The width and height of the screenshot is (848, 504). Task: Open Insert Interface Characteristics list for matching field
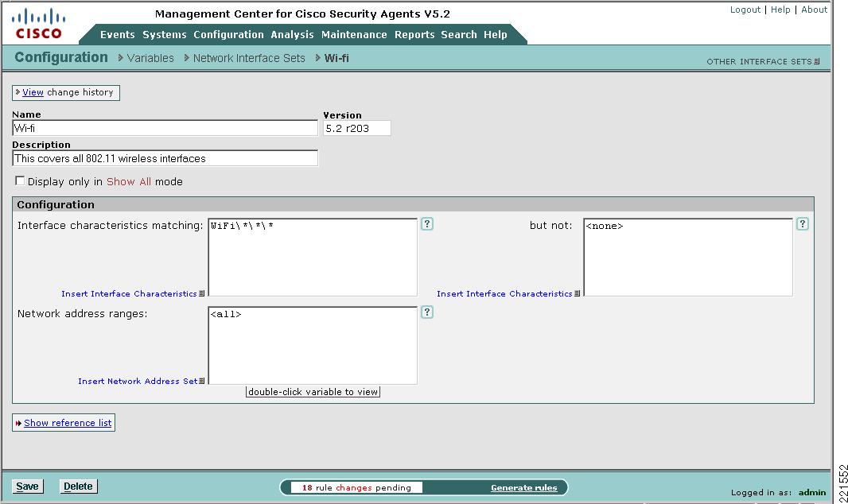(x=133, y=293)
